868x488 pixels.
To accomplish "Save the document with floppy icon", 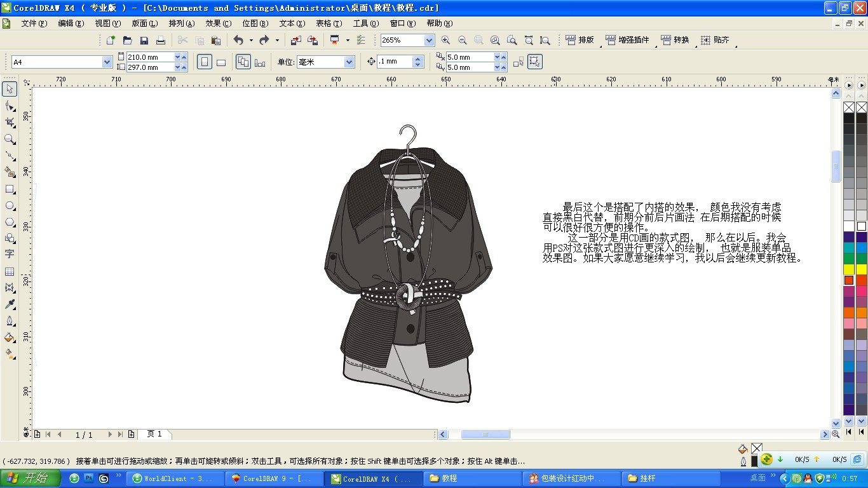I will point(144,40).
